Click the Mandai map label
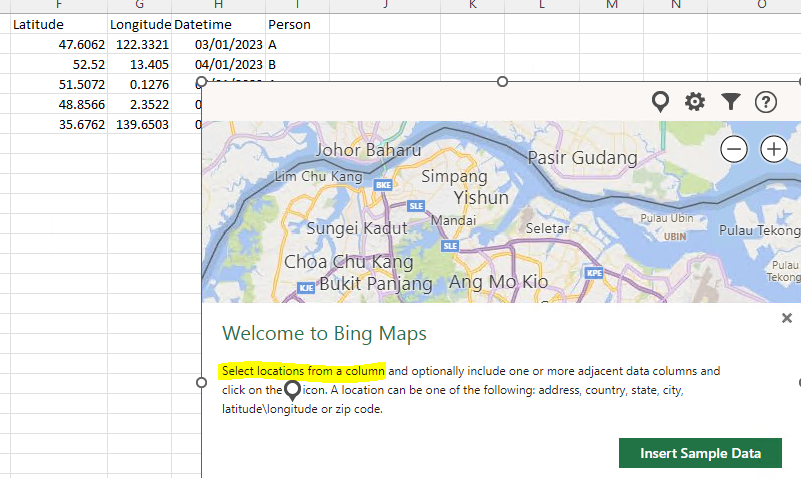 (454, 220)
